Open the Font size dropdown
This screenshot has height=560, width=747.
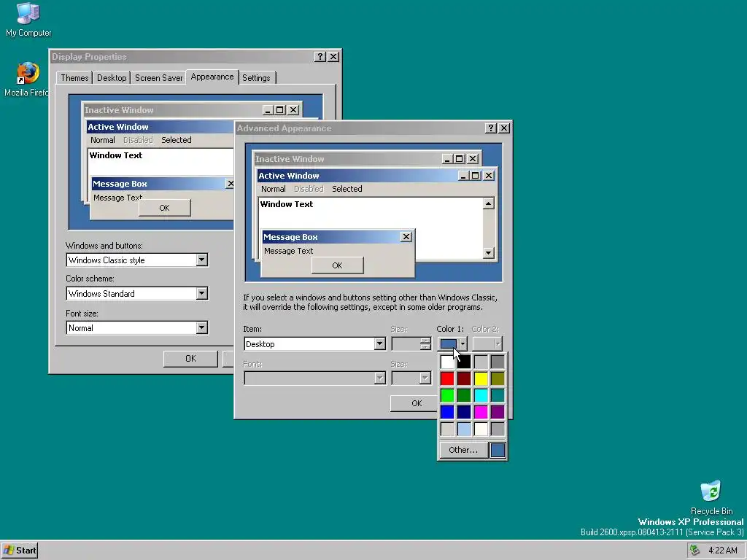click(201, 327)
